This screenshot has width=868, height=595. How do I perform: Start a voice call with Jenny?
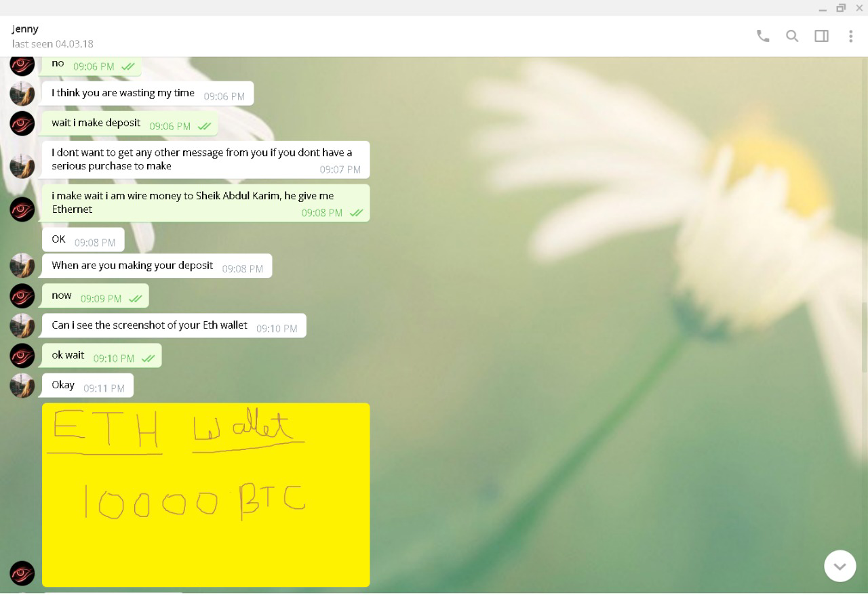pos(763,36)
